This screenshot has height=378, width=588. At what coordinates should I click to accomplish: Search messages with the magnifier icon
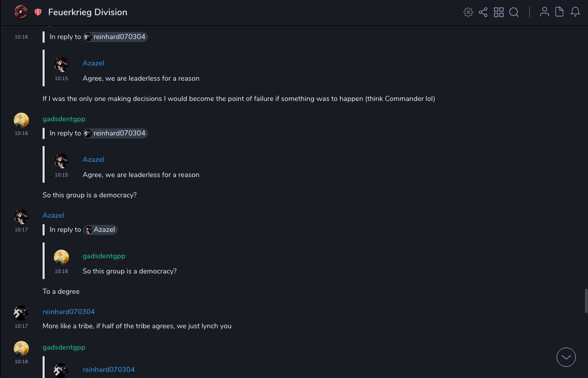(514, 12)
